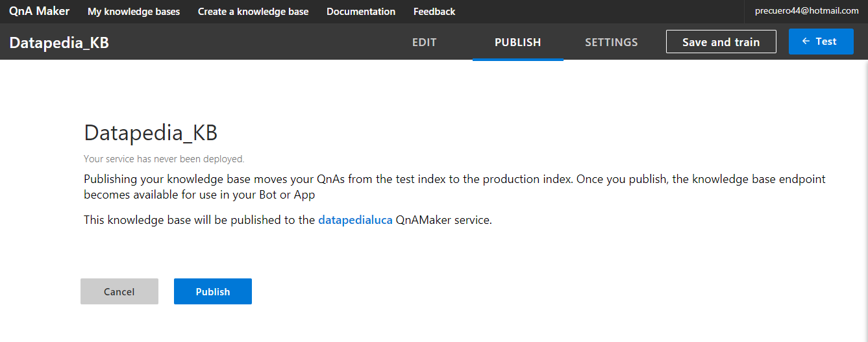Follow the datapedialuca service link
This screenshot has width=868, height=342.
[355, 220]
